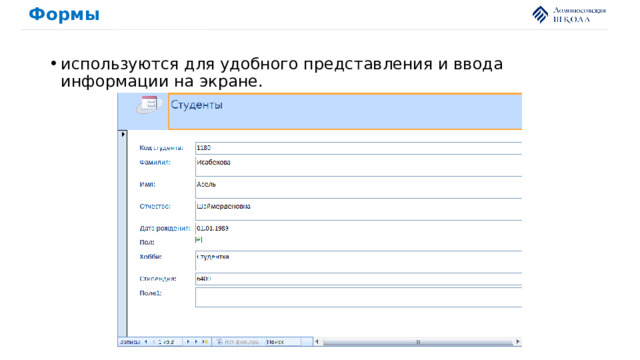Click the Студенты form title

point(197,105)
